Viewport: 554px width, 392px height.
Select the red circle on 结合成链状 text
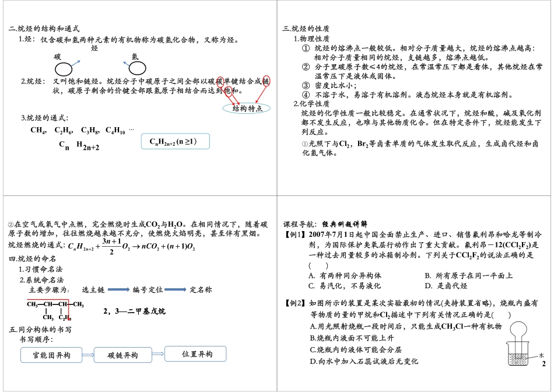(x=268, y=82)
